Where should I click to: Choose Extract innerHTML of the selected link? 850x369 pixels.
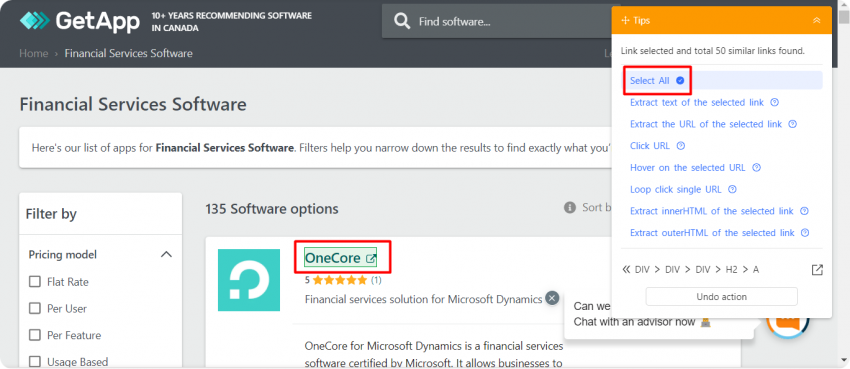tap(712, 211)
